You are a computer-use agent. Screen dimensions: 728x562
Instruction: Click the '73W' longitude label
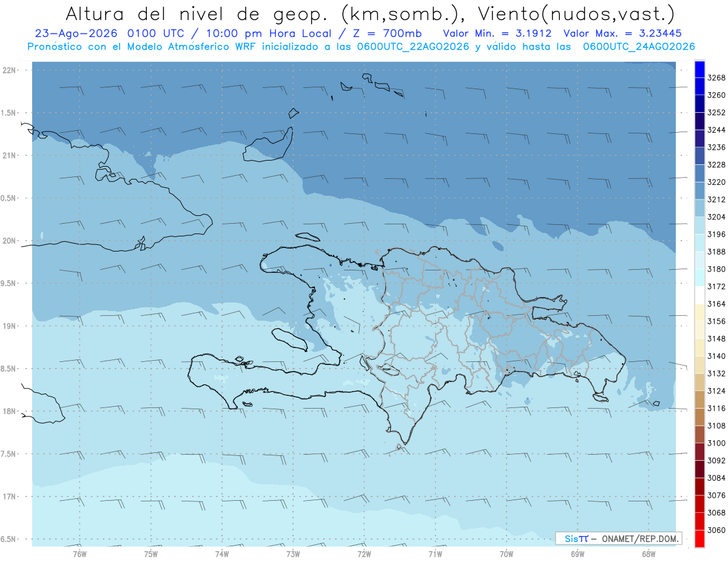pos(293,554)
